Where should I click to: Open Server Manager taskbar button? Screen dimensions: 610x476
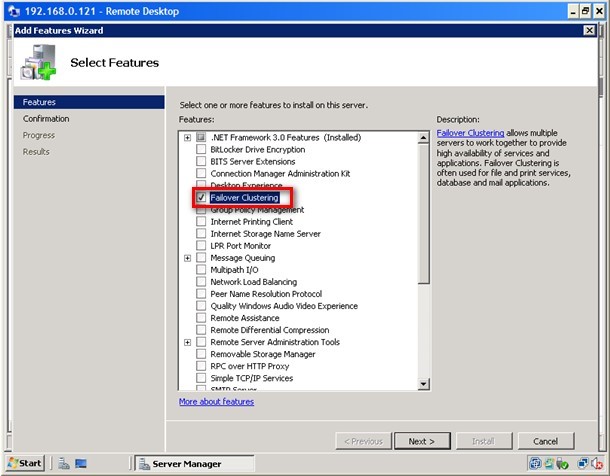[195, 464]
